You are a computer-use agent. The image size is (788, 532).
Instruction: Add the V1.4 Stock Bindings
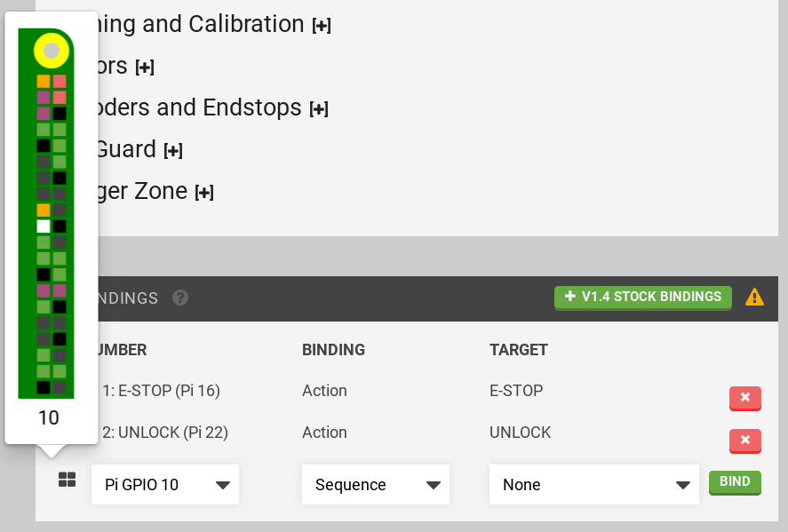pyautogui.click(x=643, y=297)
